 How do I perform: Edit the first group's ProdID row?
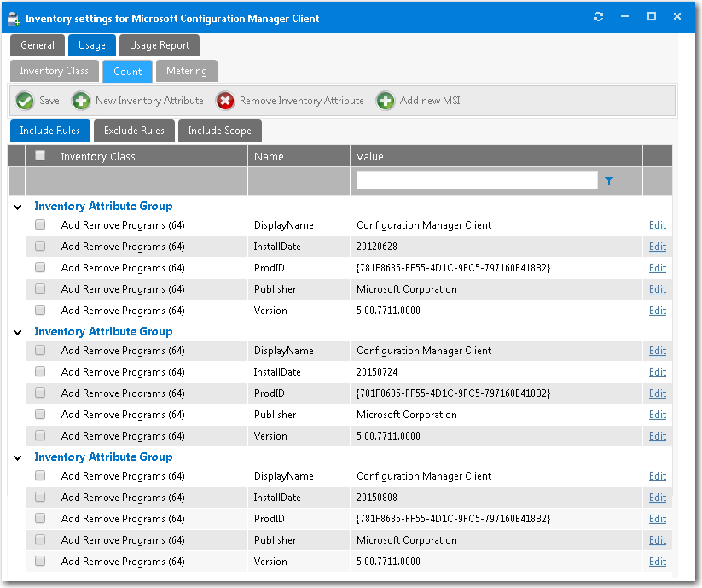click(658, 267)
